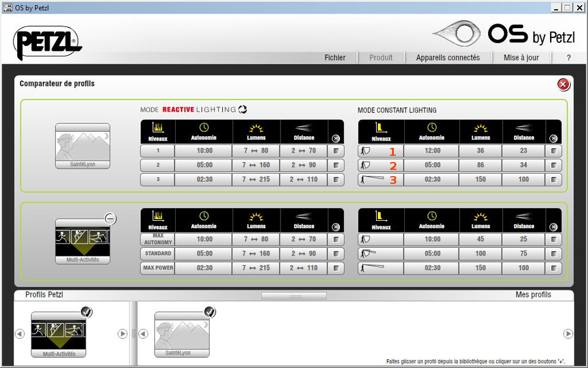
Task: Click SaintéLyon constant Autonomie clock icon
Action: [x=432, y=128]
